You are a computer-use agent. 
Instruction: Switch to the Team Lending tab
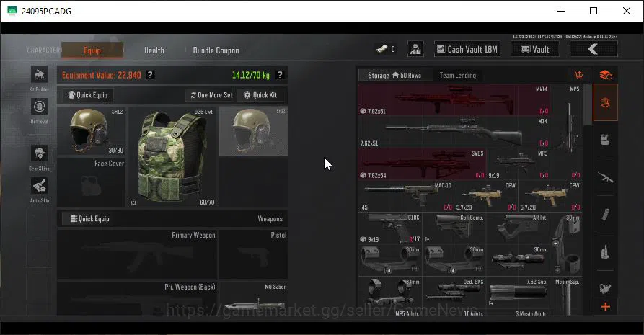coord(457,75)
